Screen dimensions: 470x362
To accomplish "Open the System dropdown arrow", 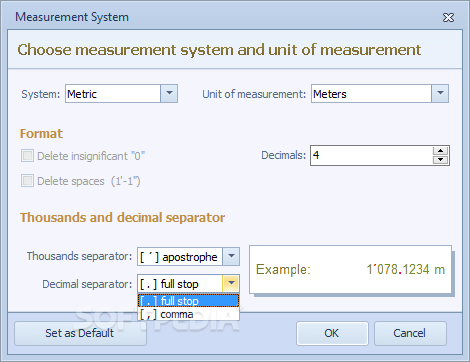I will click(x=169, y=93).
